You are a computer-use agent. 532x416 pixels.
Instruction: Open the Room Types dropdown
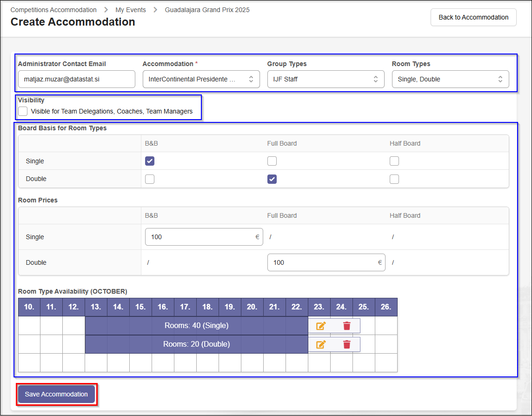pyautogui.click(x=450, y=79)
